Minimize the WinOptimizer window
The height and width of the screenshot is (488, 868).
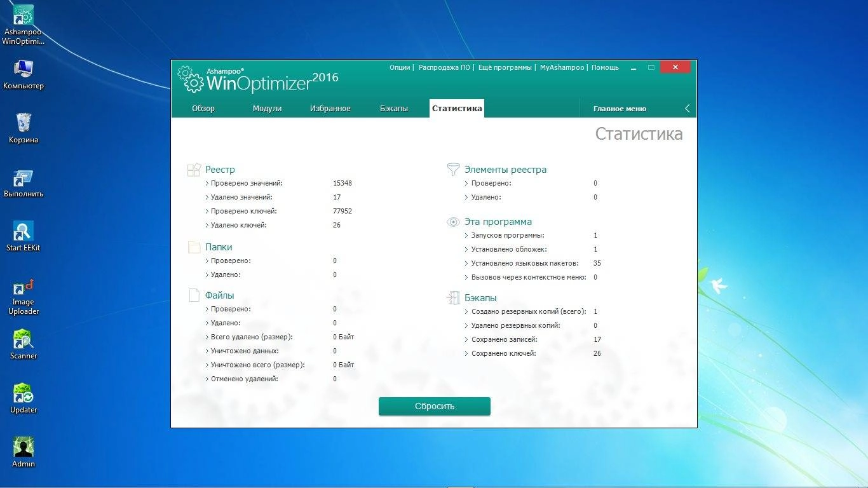(633, 67)
